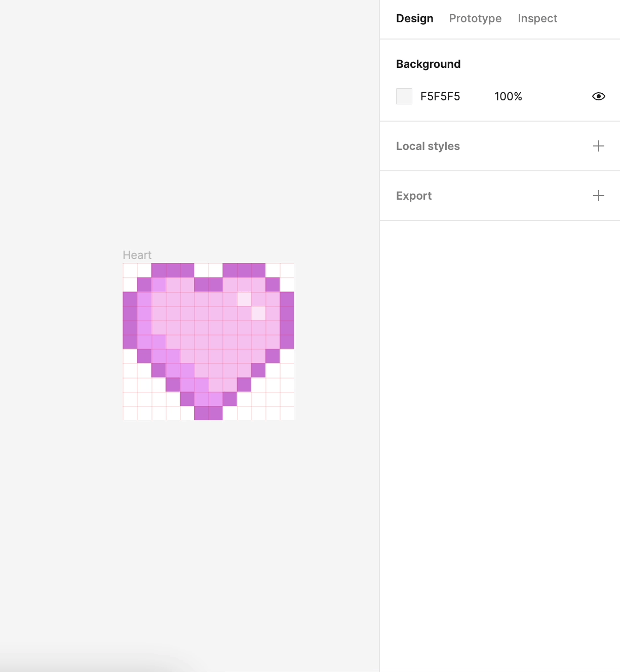
Task: Click the bottom tip of the heart
Action: coord(208,413)
